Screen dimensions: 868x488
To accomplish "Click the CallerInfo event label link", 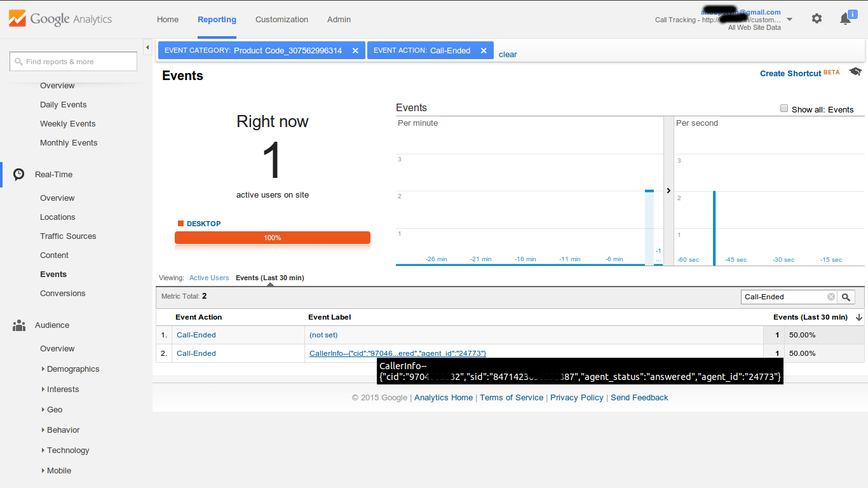I will pos(398,353).
